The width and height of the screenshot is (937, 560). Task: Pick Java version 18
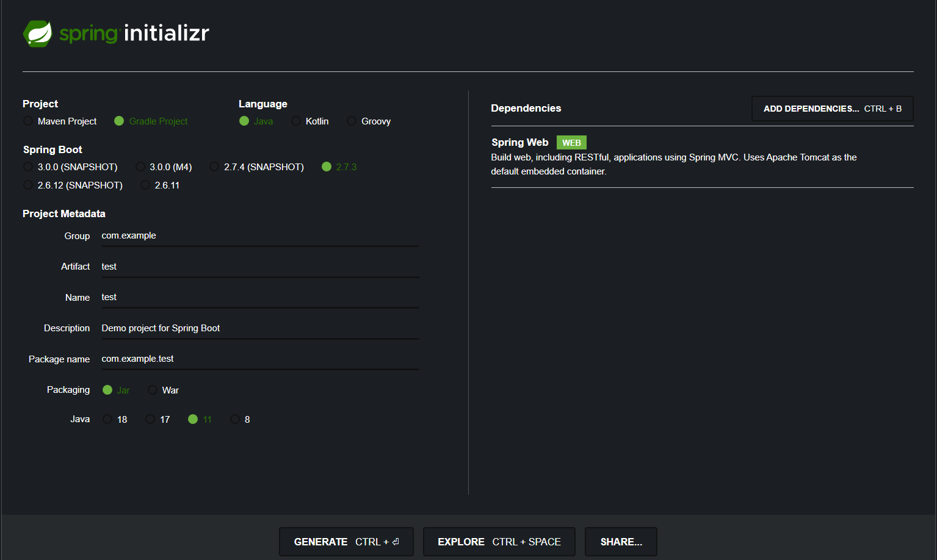point(107,419)
